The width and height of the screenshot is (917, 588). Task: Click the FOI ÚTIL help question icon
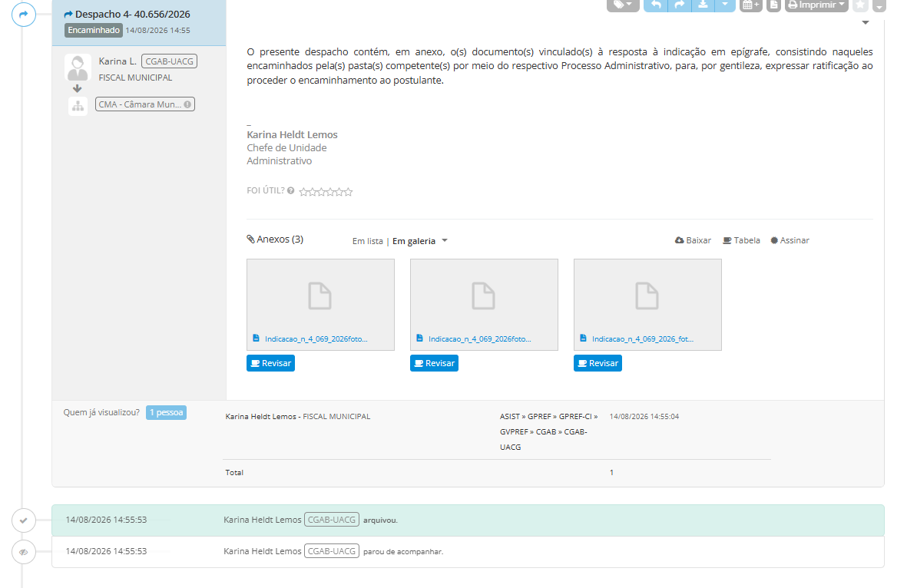pos(290,190)
